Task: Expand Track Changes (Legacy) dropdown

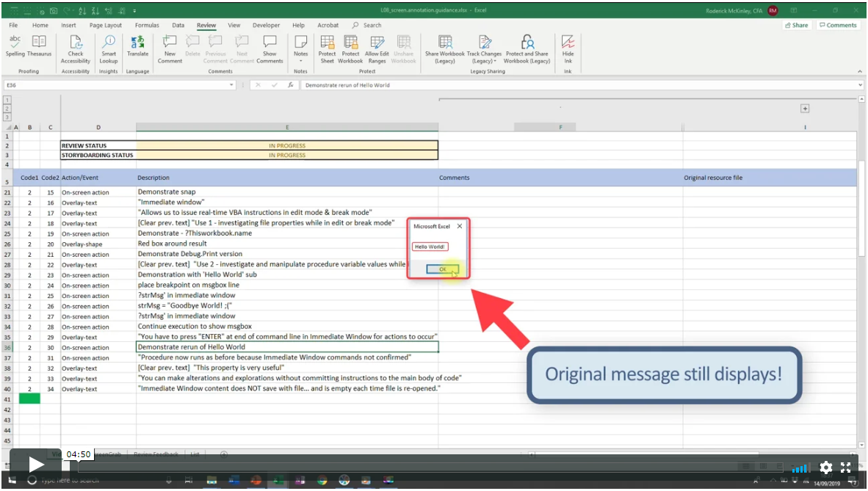Action: pos(484,49)
